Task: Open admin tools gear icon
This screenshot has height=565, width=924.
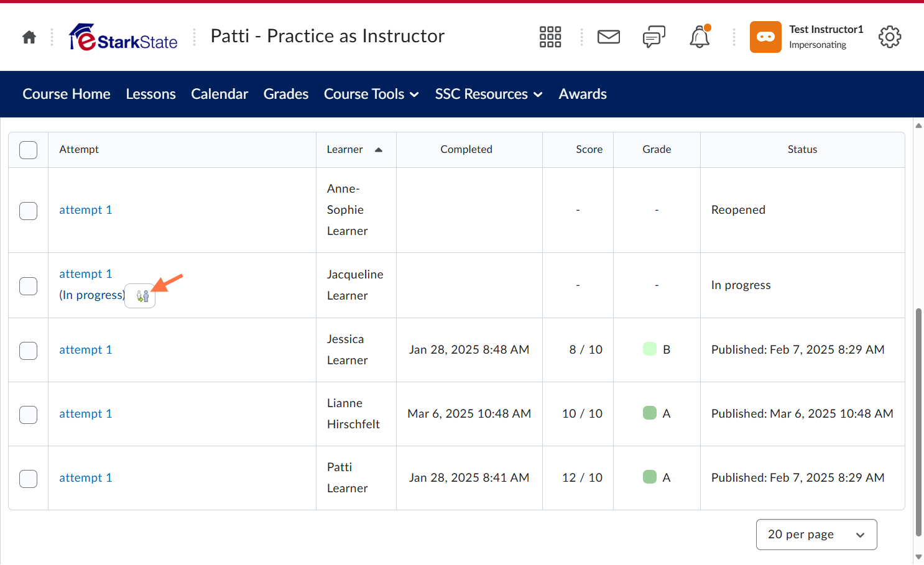Action: click(890, 37)
